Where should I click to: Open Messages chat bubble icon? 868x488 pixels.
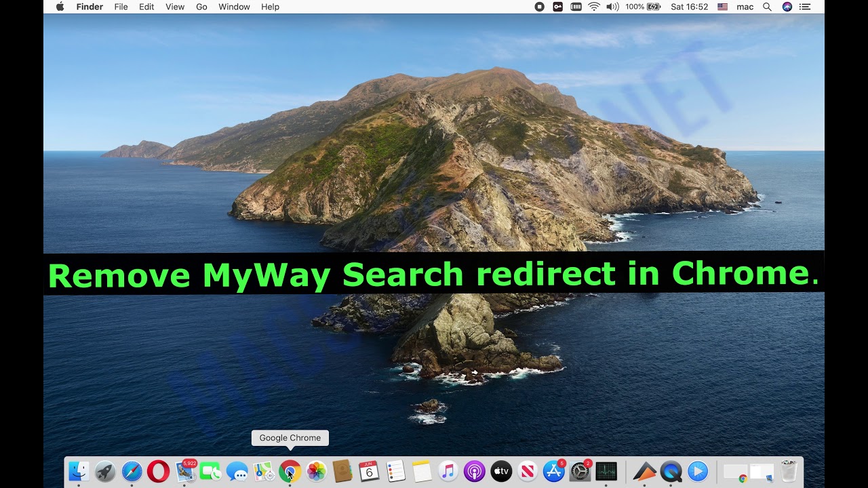pos(237,471)
